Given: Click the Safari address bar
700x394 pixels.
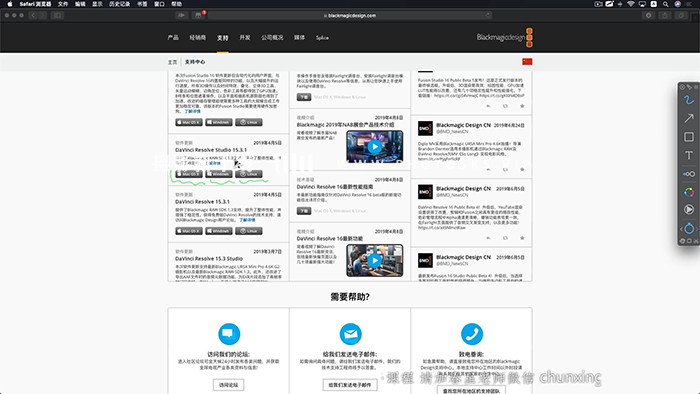Looking at the screenshot, I should pos(350,15).
